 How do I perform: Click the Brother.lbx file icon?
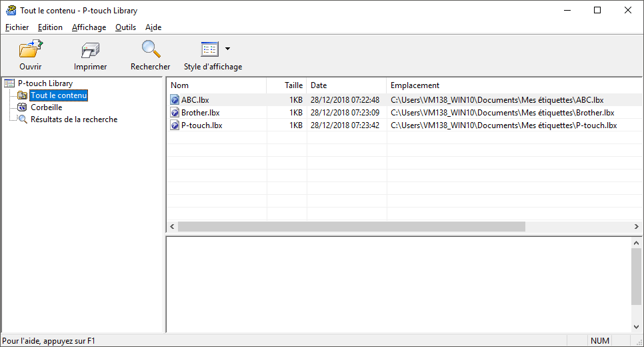tap(175, 113)
